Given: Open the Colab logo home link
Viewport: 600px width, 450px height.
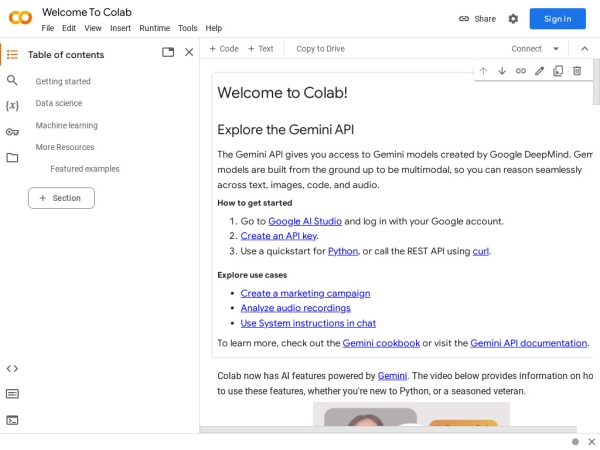Looking at the screenshot, I should coord(20,18).
